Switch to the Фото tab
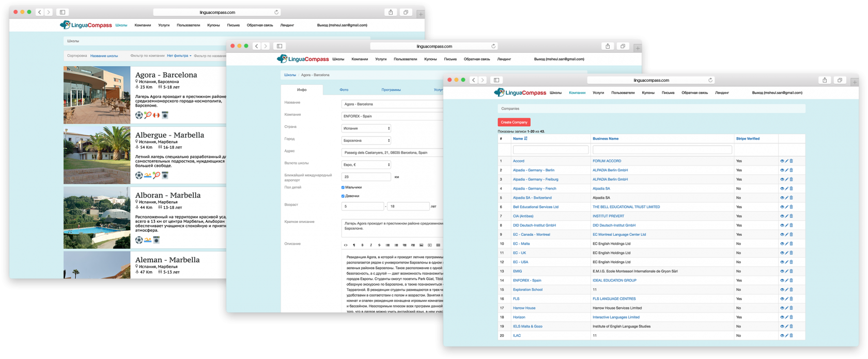 [x=344, y=90]
